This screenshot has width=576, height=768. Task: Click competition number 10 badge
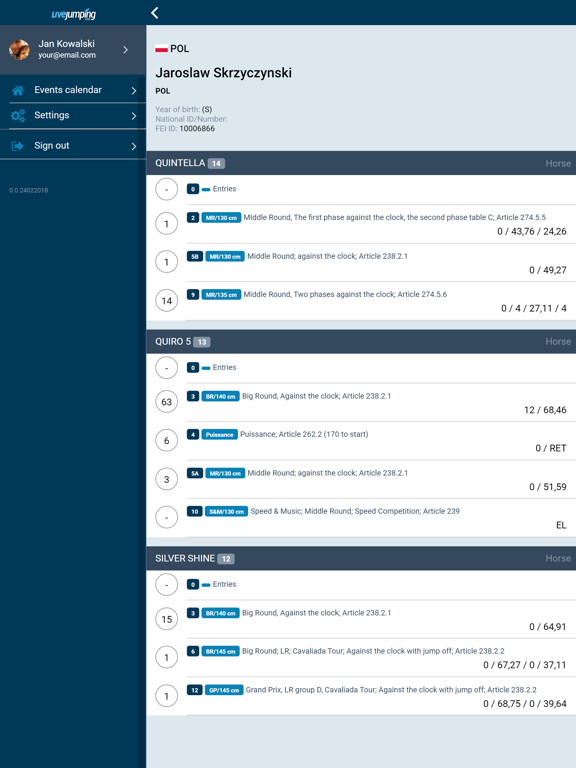pyautogui.click(x=194, y=511)
